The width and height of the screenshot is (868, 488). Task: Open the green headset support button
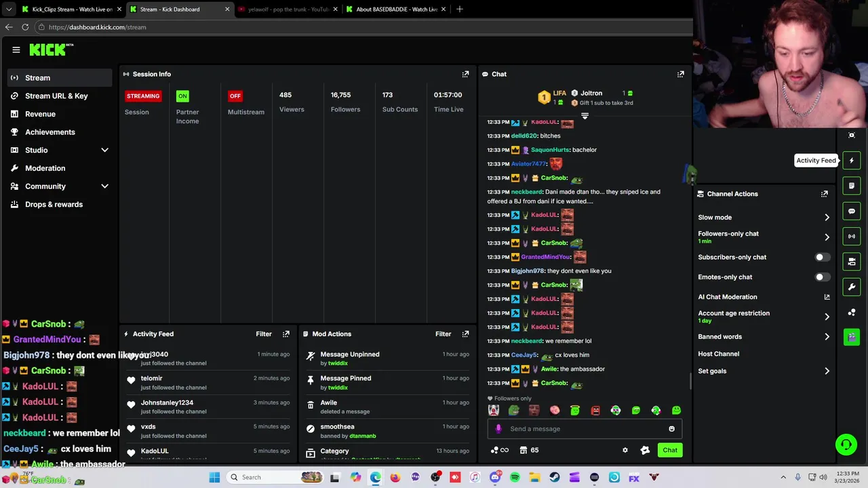[846, 445]
